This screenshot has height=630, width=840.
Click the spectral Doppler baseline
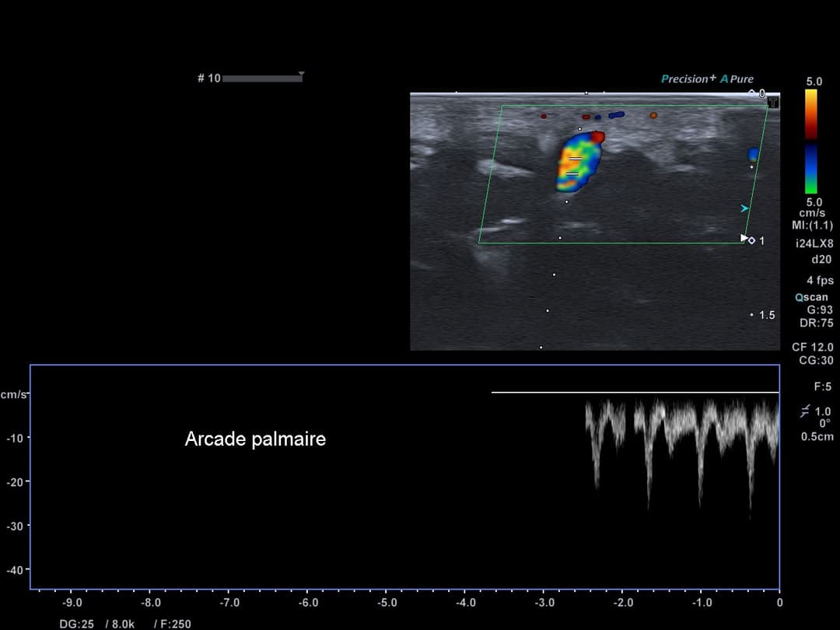click(635, 392)
